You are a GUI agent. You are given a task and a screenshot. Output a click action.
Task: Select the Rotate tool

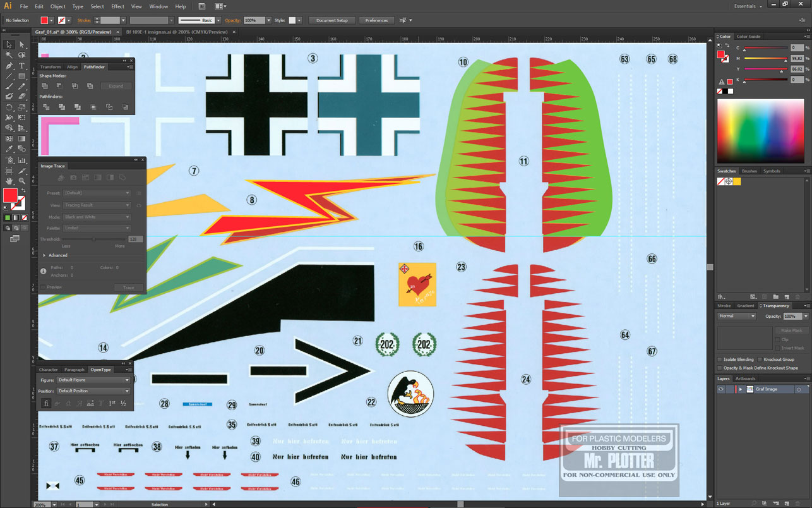tap(9, 107)
